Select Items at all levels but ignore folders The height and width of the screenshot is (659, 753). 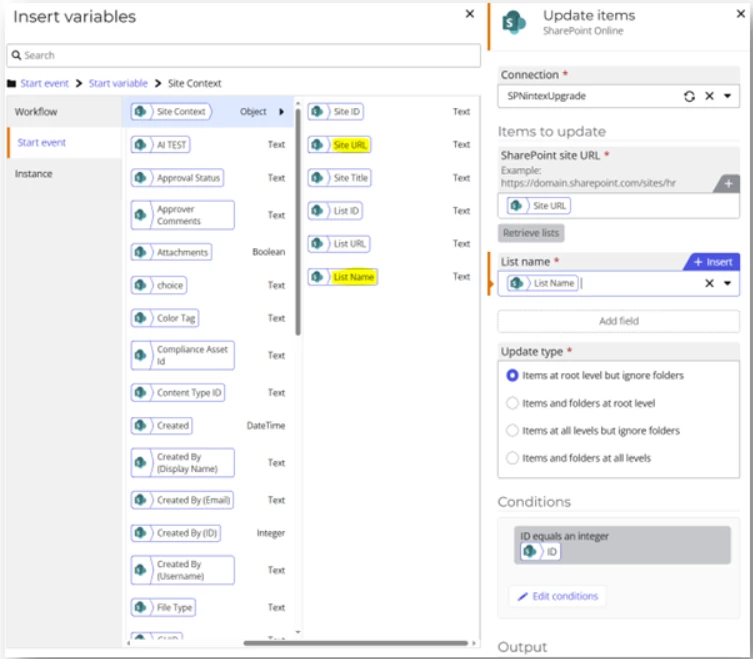pos(512,430)
